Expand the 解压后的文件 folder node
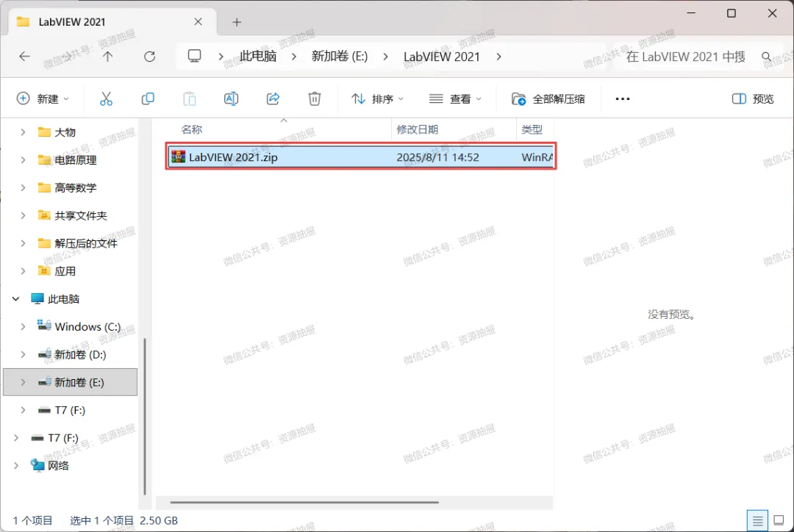This screenshot has width=794, height=532. tap(23, 243)
